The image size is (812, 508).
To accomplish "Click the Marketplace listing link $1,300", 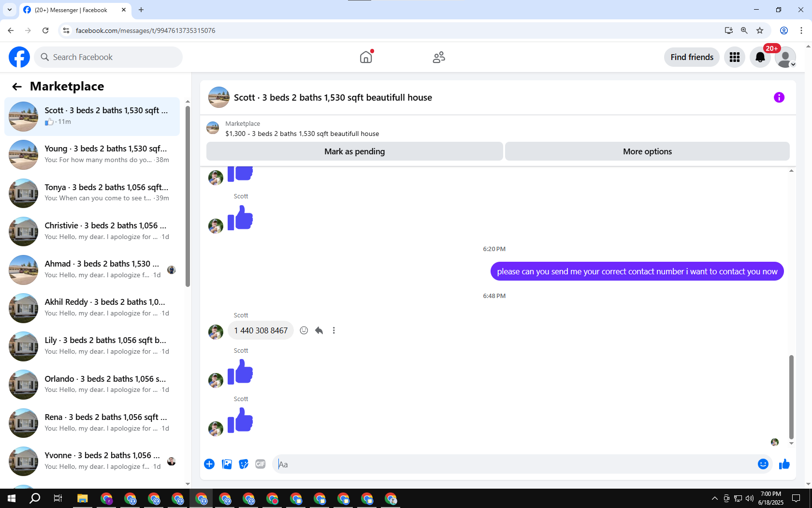I will point(302,134).
